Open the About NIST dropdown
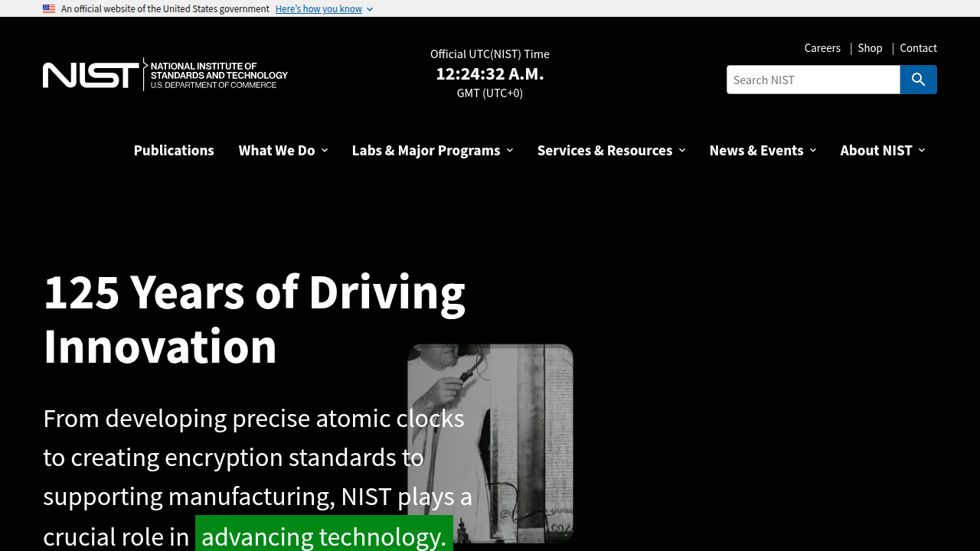Viewport: 980px width, 551px height. click(883, 150)
